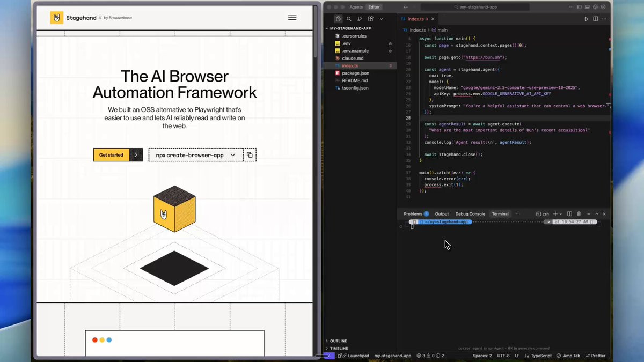This screenshot has height=362, width=644.
Task: Open npx create-browser-app dropdown
Action: coord(195,155)
